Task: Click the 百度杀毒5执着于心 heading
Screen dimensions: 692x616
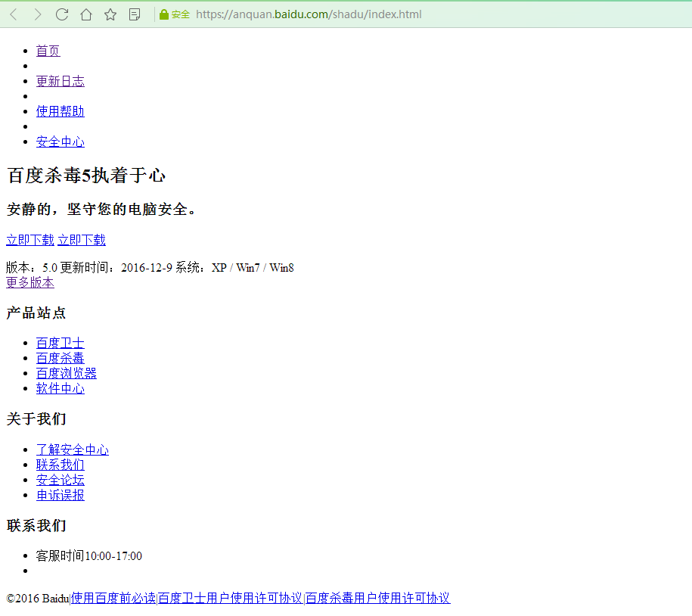Action: click(x=86, y=176)
